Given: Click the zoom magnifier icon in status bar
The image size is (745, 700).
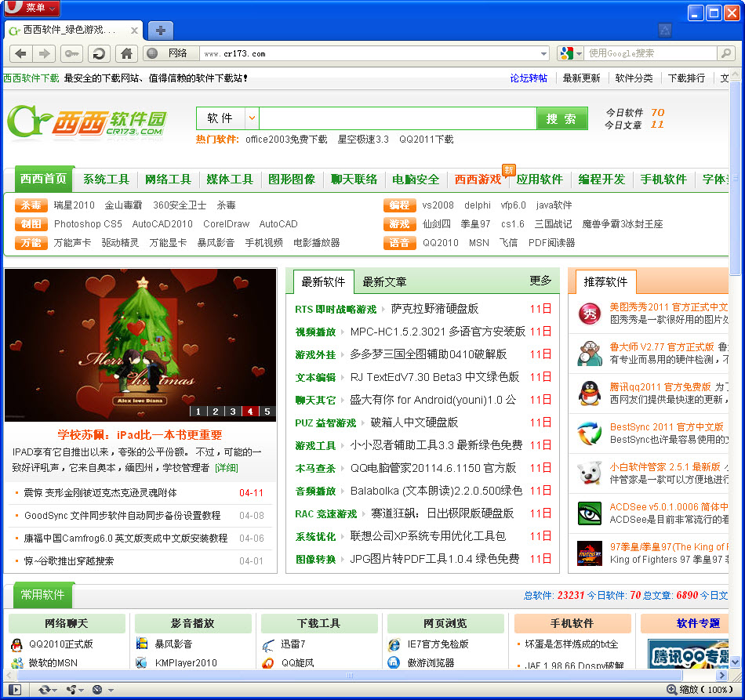Looking at the screenshot, I should click(672, 690).
